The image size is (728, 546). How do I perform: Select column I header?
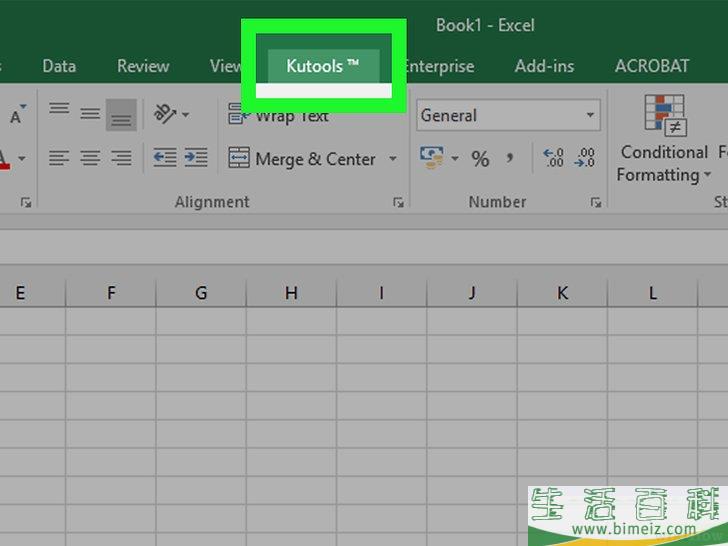[x=381, y=293]
